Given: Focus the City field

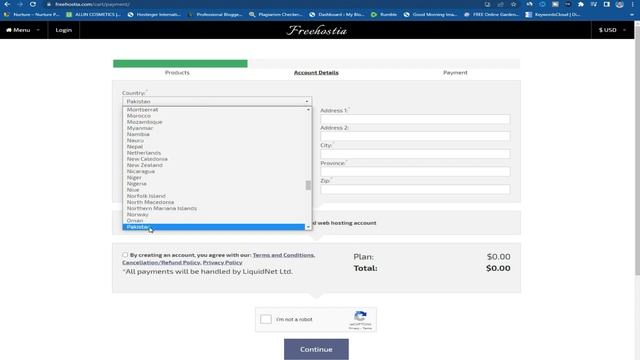Looking at the screenshot, I should [415, 154].
